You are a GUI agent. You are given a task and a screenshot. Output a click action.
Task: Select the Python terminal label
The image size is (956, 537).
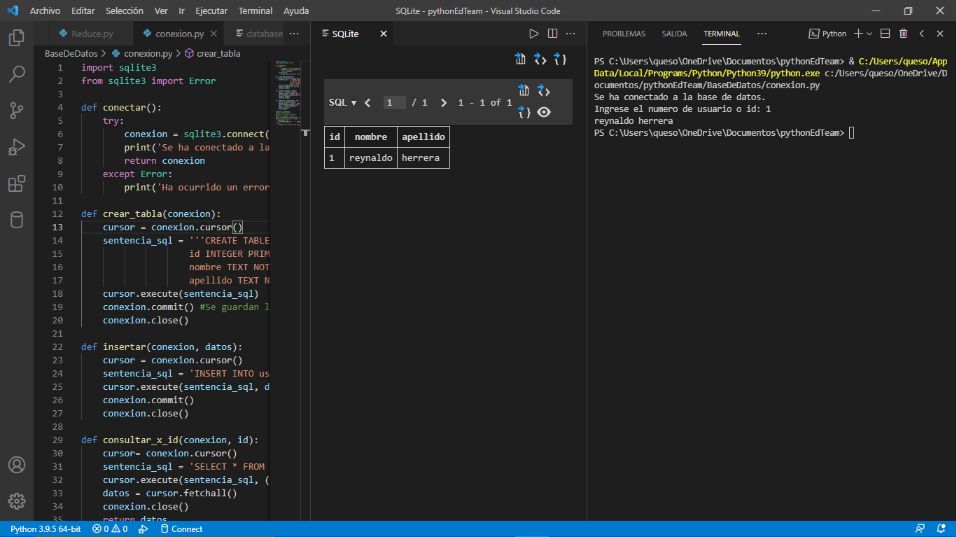[827, 34]
